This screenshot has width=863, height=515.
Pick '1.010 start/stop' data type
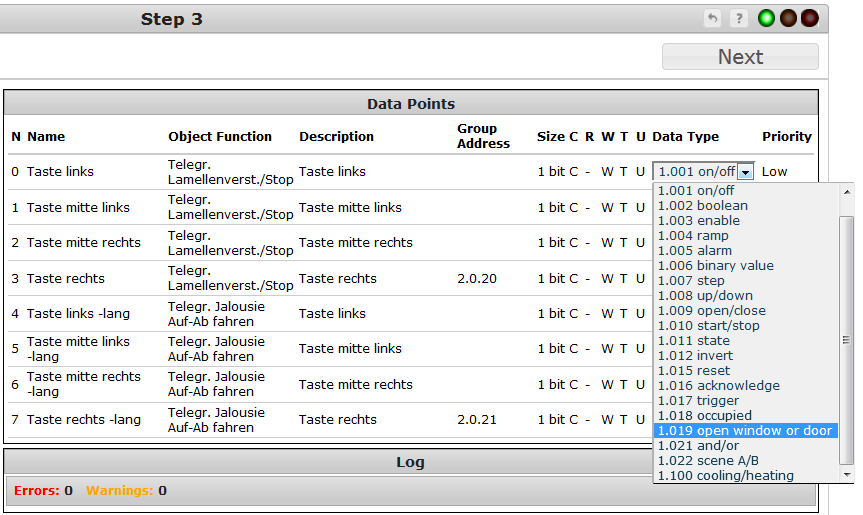click(x=708, y=326)
